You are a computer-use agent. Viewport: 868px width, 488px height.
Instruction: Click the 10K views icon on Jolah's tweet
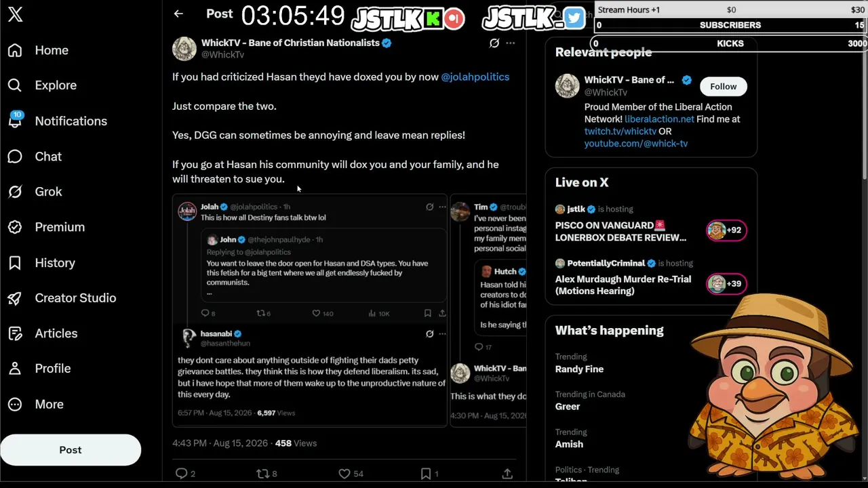point(372,313)
